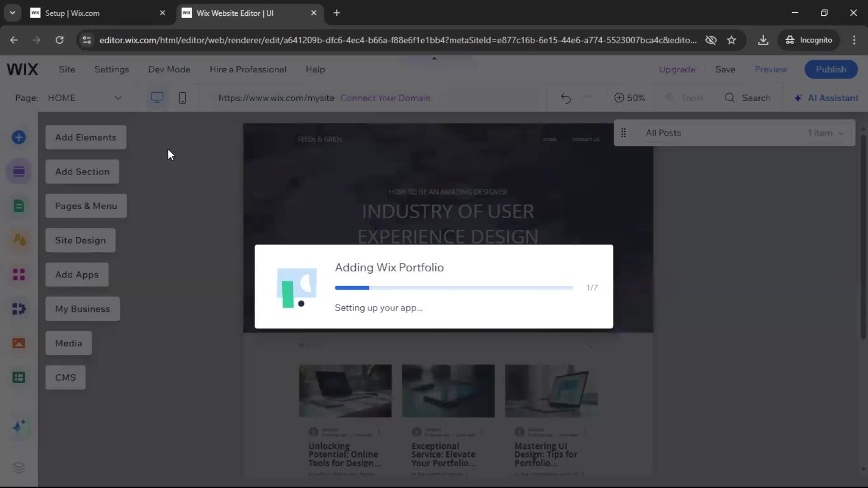Open the AI Assistant
Viewport: 868px width, 488px height.
826,98
